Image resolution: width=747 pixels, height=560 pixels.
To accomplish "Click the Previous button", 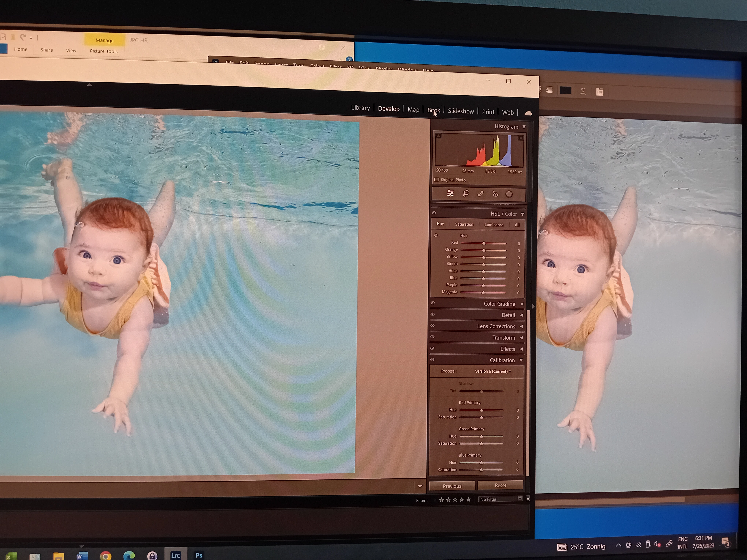I will coord(452,486).
